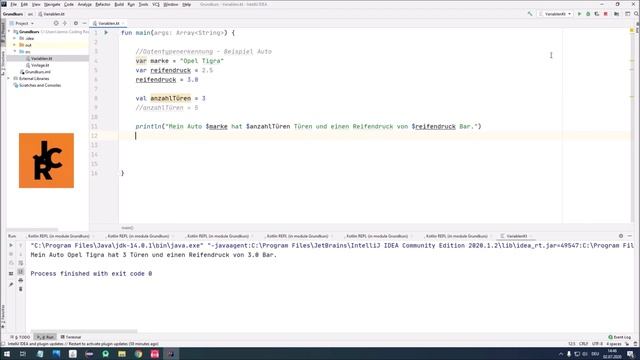The height and width of the screenshot is (360, 640).
Task: Rerun the program from the Run panel
Action: (11, 245)
